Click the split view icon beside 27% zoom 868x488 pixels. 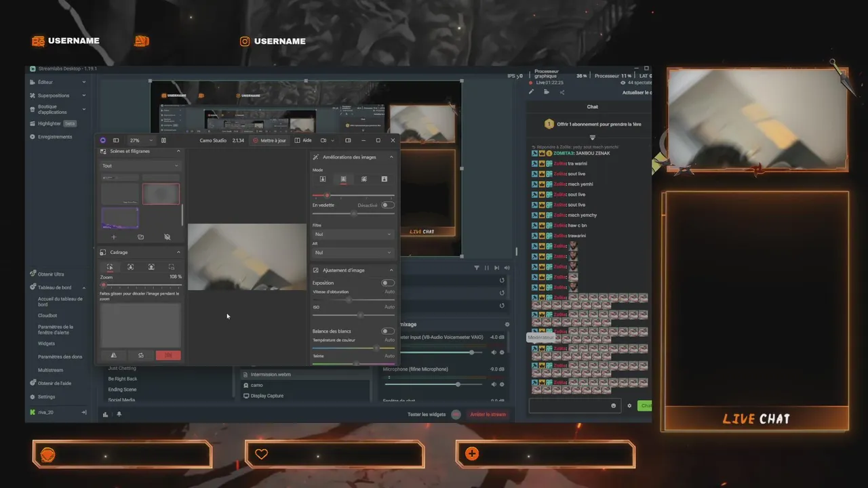(163, 140)
